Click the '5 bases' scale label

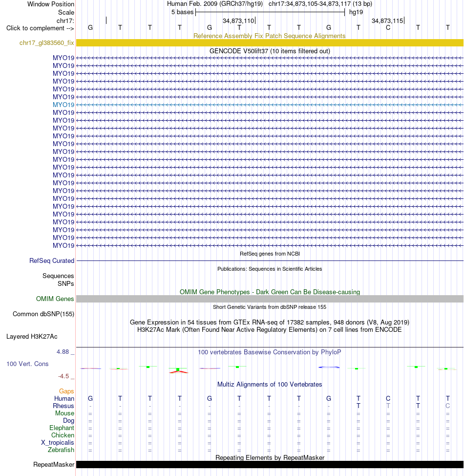[182, 12]
